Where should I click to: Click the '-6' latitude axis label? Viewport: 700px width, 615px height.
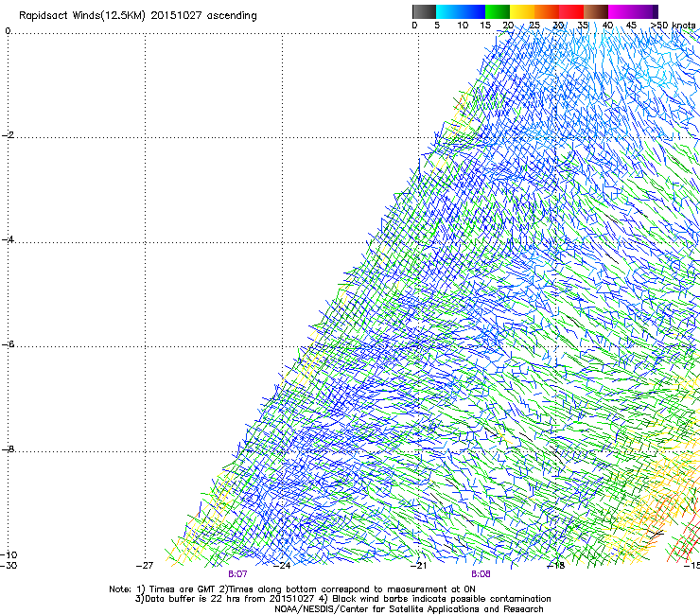(8, 344)
